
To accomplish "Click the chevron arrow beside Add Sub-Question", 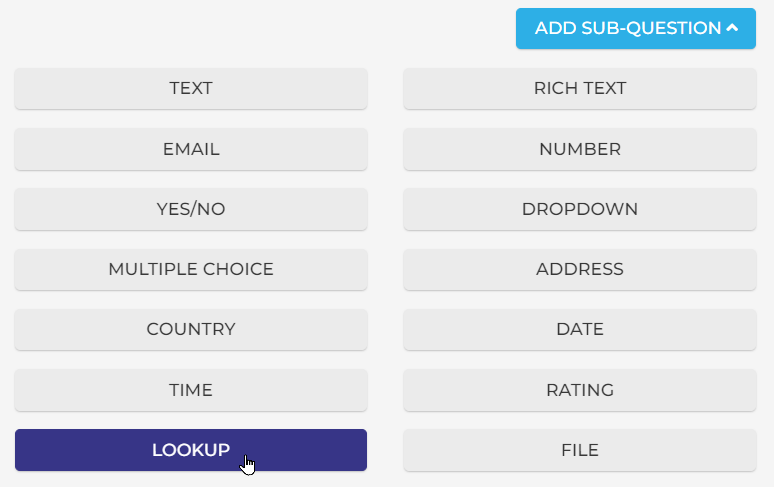I will tap(732, 28).
